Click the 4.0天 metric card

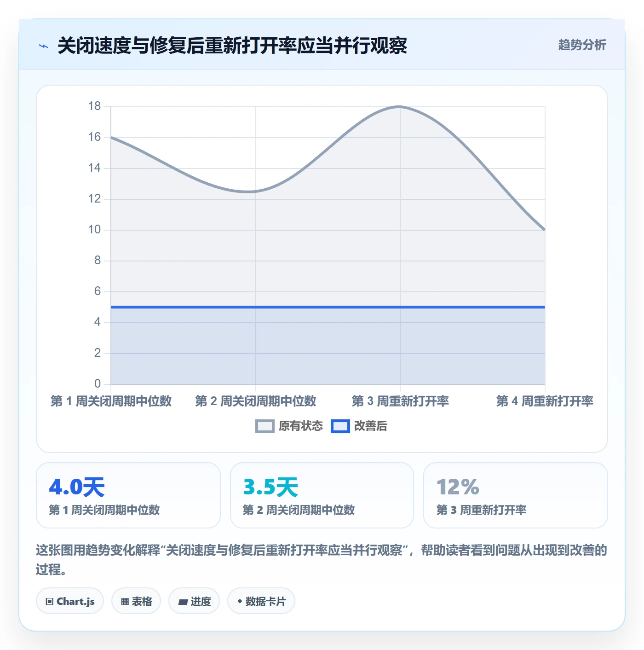(x=128, y=495)
